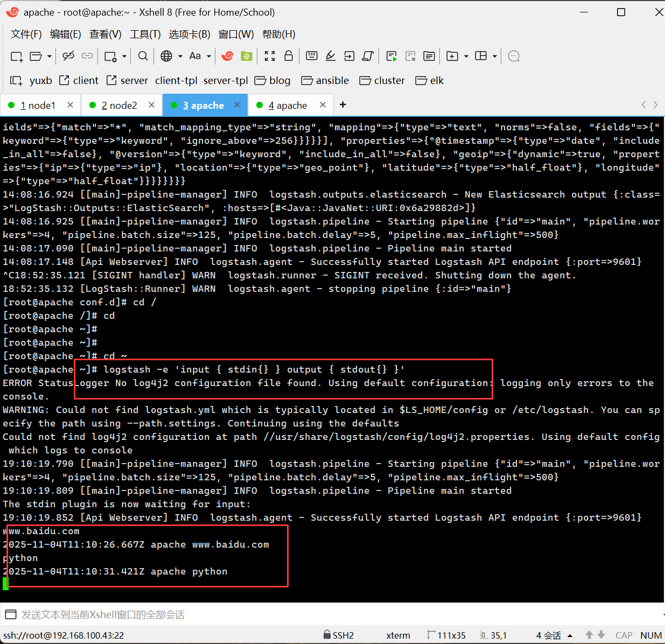Click the tab layout arrange icon
This screenshot has height=644, width=665.
point(481,56)
